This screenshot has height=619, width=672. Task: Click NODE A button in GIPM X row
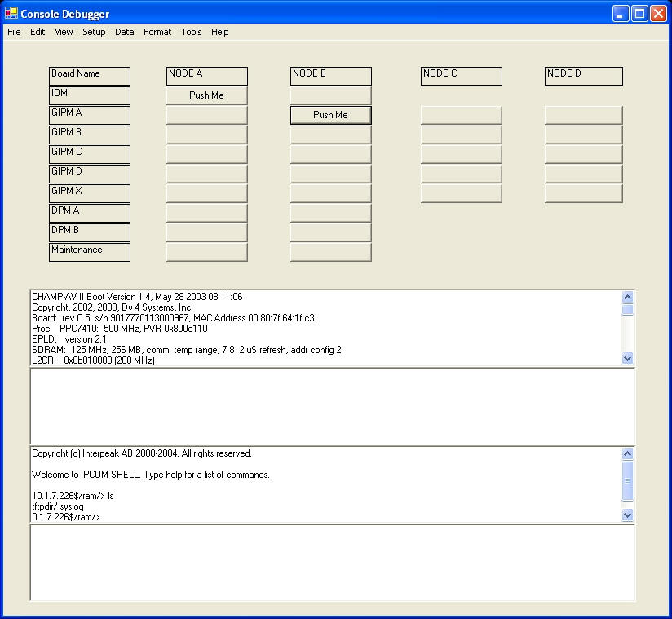click(x=206, y=194)
